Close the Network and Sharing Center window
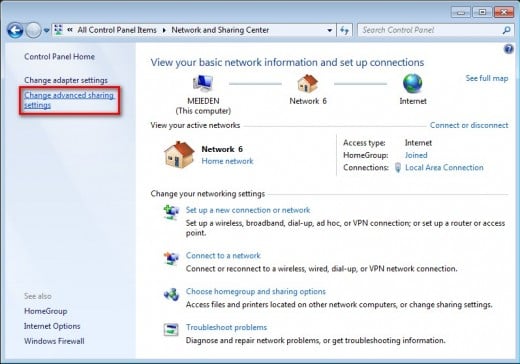The height and width of the screenshot is (364, 520). click(x=504, y=12)
